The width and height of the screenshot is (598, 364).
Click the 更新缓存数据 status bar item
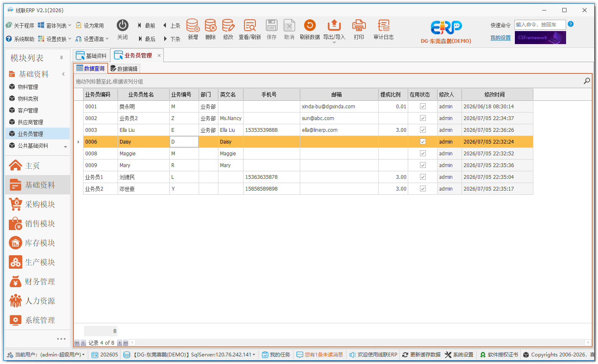tap(421, 355)
